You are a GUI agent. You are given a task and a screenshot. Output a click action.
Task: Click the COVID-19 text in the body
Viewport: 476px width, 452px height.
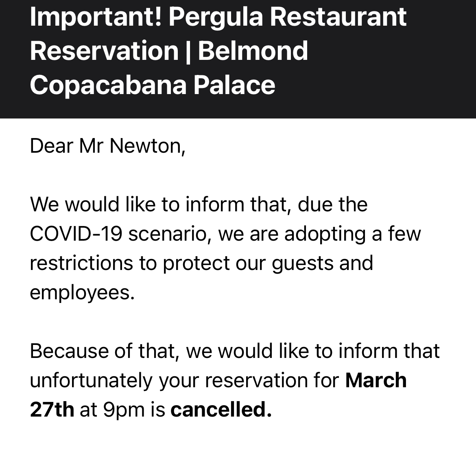(76, 234)
